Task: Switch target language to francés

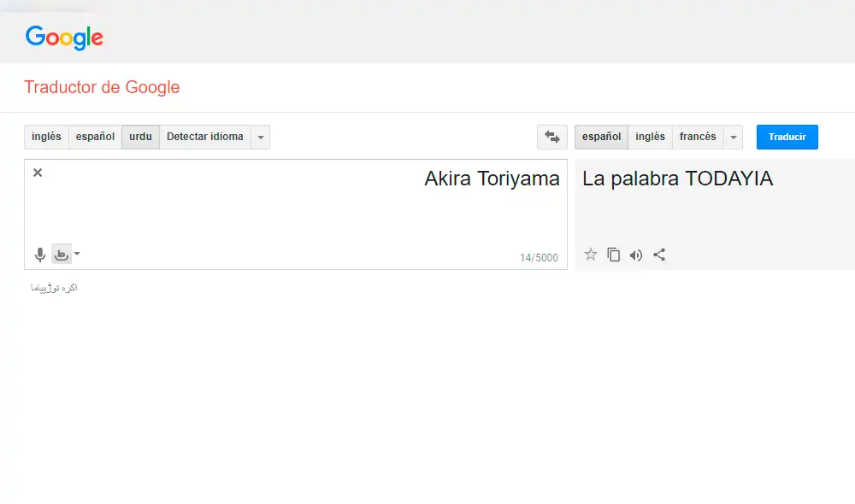Action: [698, 137]
